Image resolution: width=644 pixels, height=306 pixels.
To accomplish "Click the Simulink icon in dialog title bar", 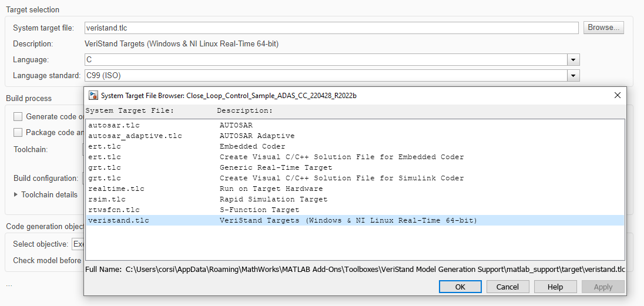I will (x=93, y=95).
